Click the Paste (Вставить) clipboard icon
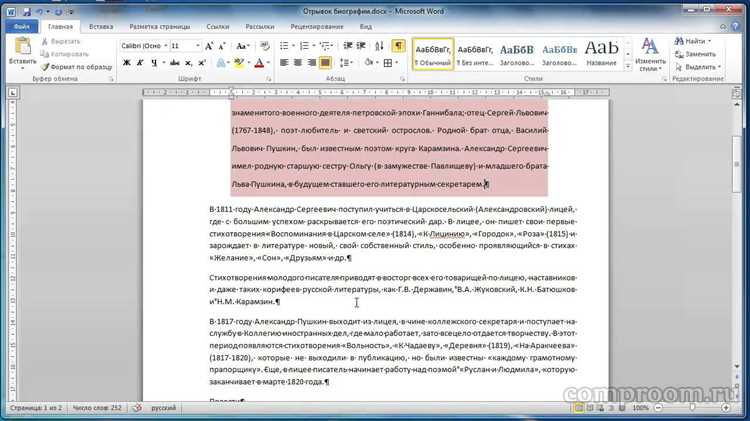This screenshot has width=750, height=421. pyautogui.click(x=22, y=47)
